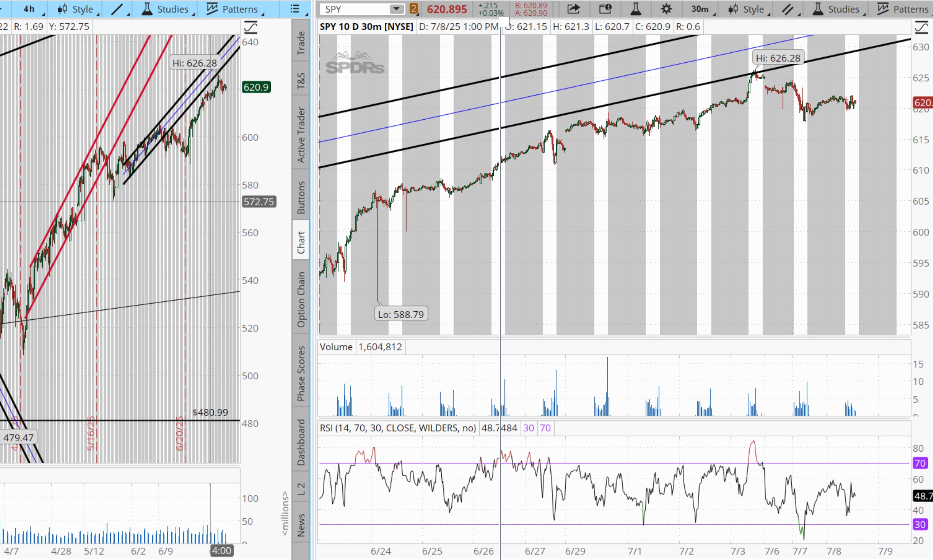This screenshot has width=933, height=560.
Task: Open chart settings gear icon
Action: tap(666, 9)
